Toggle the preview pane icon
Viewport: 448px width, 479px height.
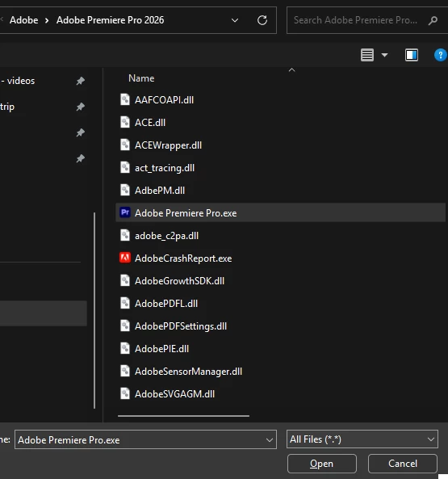pos(412,55)
